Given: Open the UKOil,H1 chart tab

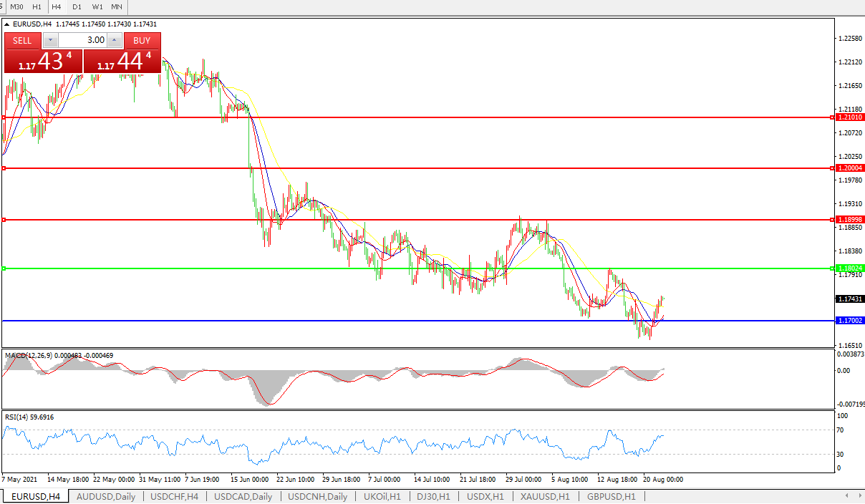Looking at the screenshot, I should click(x=382, y=496).
